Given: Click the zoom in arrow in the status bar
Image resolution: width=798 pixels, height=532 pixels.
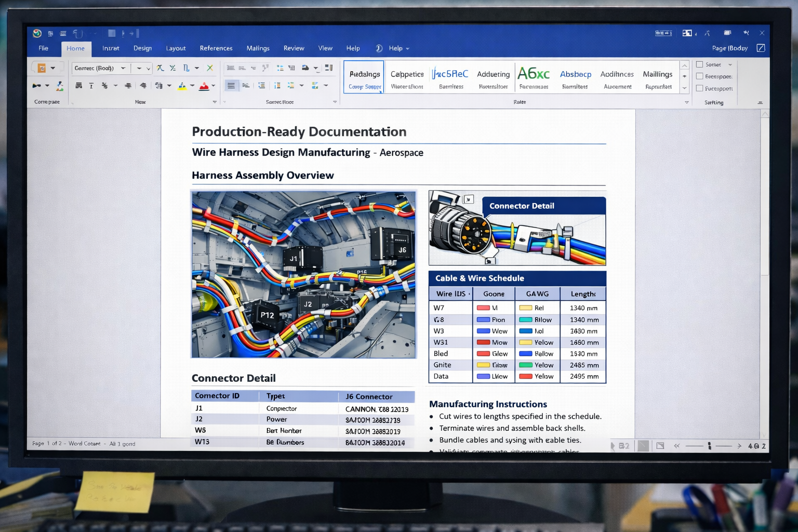Looking at the screenshot, I should (x=739, y=446).
